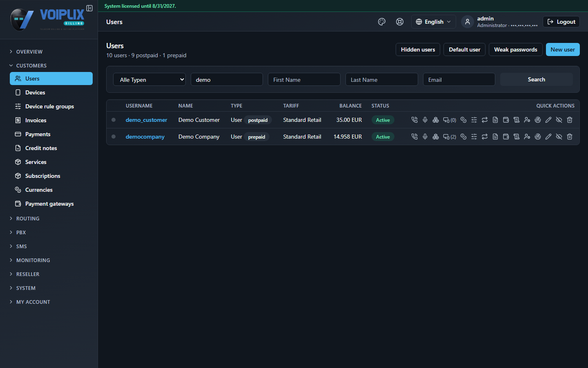Open Subscriptions in the sidebar

point(51,176)
